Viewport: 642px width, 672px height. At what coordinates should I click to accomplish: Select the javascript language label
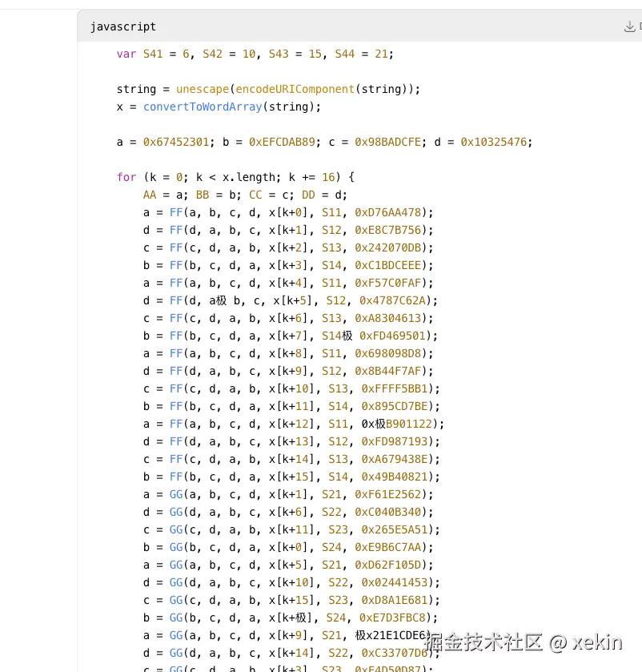(123, 26)
